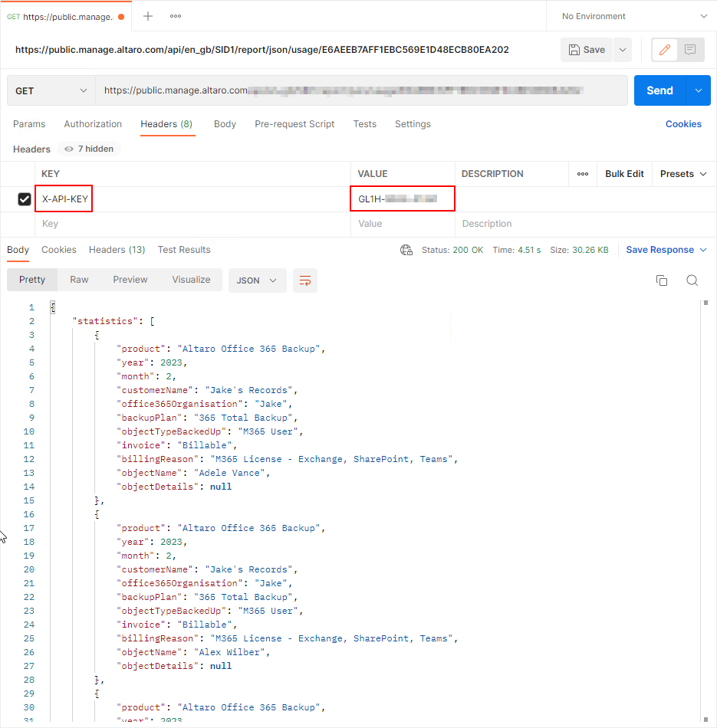Click Bulk Edit for headers
Viewport: 717px width, 728px height.
(624, 174)
